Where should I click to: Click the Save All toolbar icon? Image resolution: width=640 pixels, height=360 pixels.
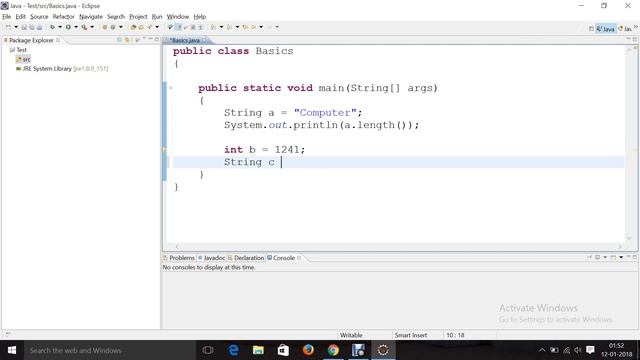click(32, 27)
